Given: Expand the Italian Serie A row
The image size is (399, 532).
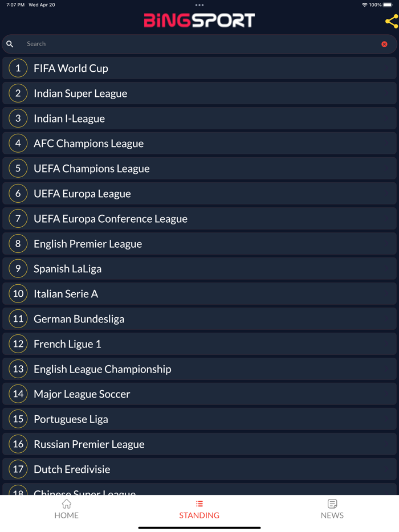Looking at the screenshot, I should (199, 293).
